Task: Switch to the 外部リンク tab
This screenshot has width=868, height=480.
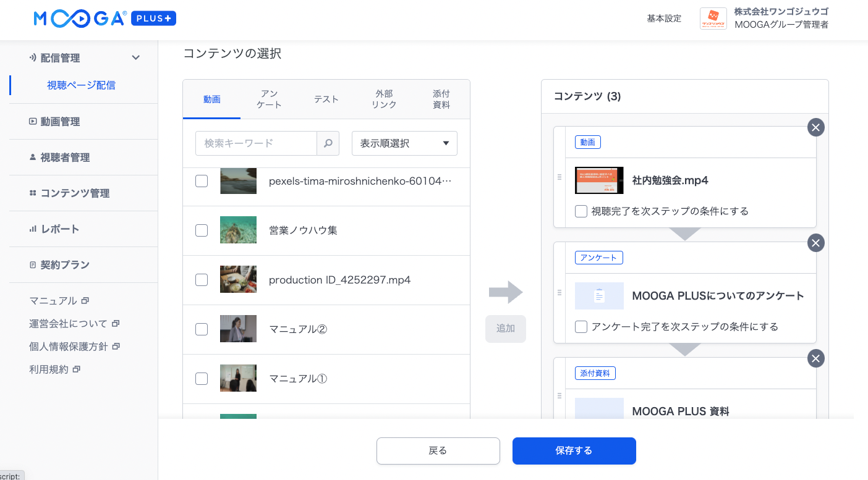Action: point(383,99)
